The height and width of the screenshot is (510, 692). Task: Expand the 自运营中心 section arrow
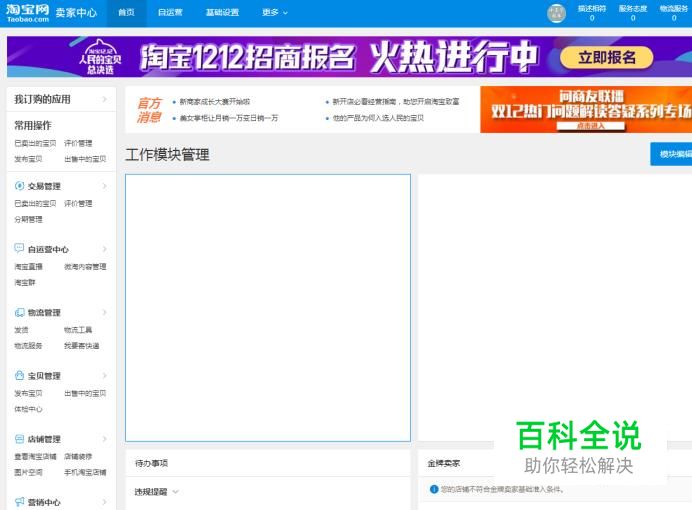point(105,249)
